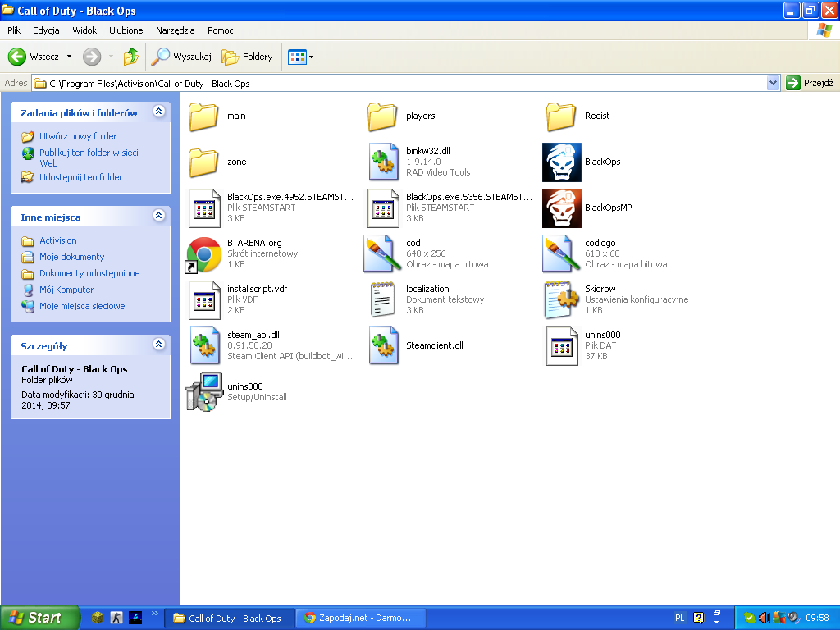Open Dokumenty udostępnione link
The image size is (840, 630).
(x=89, y=273)
